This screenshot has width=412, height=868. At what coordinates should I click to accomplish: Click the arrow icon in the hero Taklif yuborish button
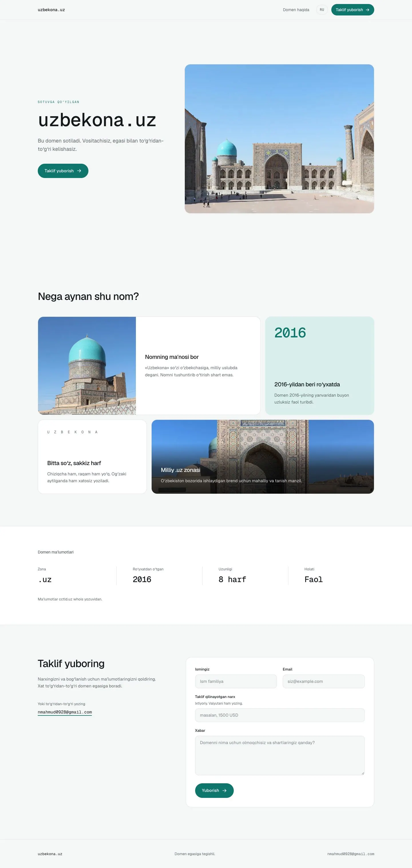click(x=79, y=171)
